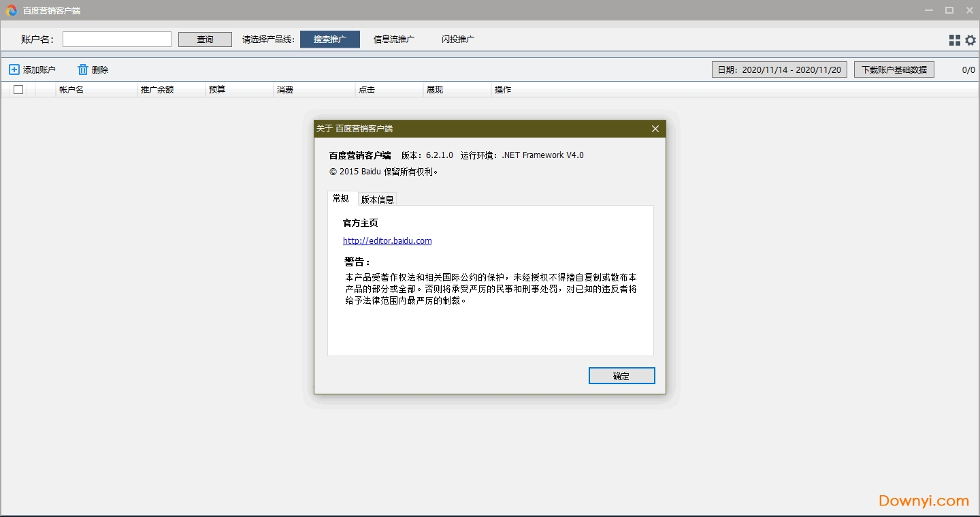
Task: Click the 添加账户 plus icon
Action: (x=14, y=69)
